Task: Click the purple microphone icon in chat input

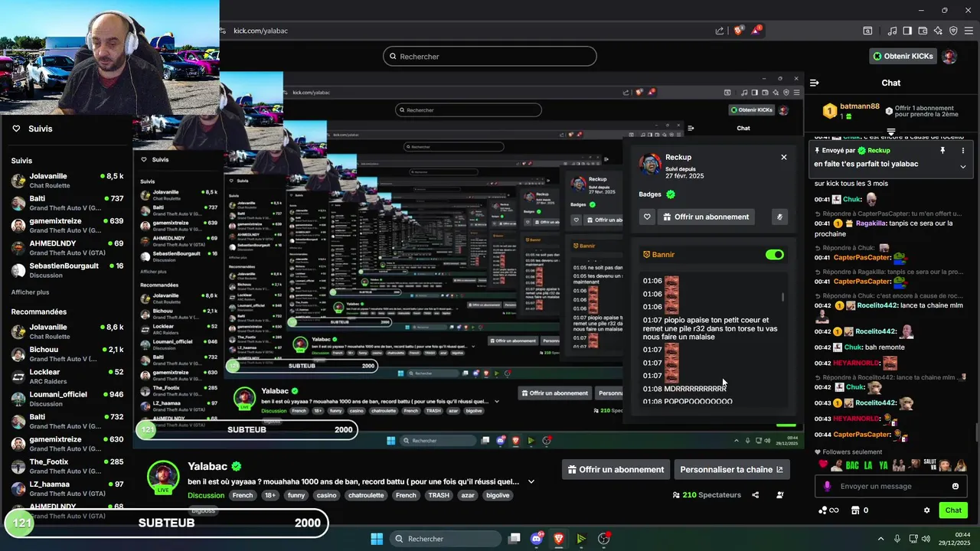Action: click(x=828, y=486)
